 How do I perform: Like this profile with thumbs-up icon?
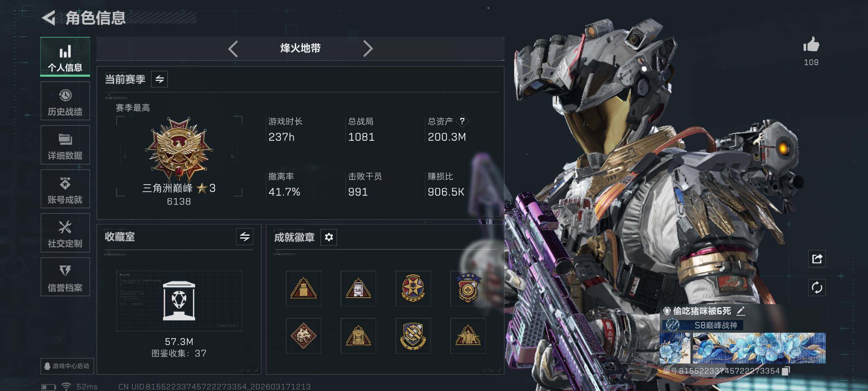tap(811, 45)
